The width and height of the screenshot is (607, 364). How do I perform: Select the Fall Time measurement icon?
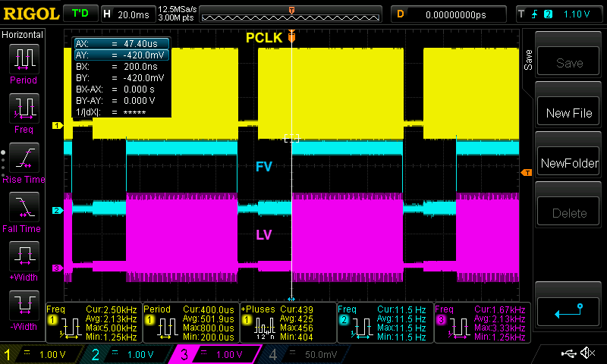click(24, 207)
